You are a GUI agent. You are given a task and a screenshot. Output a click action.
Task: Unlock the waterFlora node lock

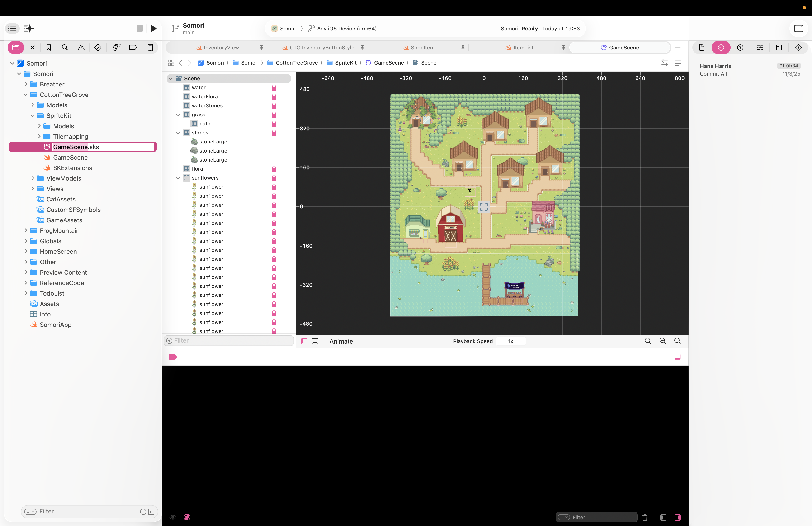pyautogui.click(x=274, y=97)
